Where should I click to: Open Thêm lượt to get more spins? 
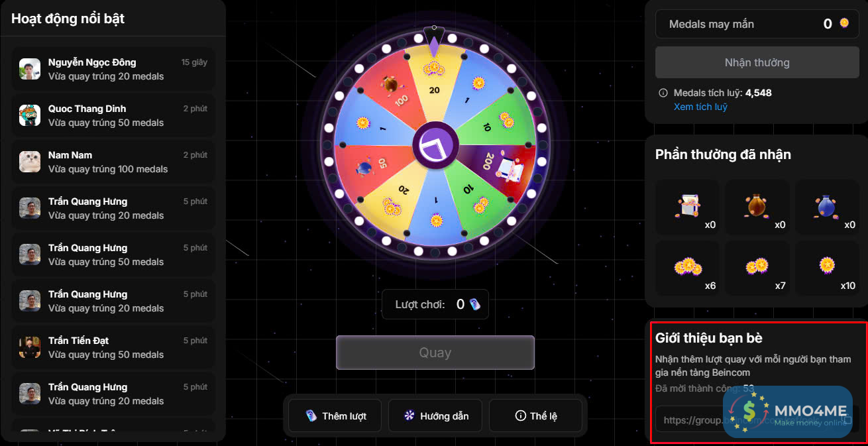[335, 416]
